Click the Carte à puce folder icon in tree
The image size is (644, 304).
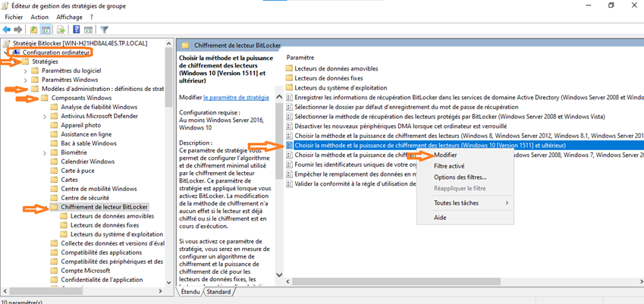[54, 171]
